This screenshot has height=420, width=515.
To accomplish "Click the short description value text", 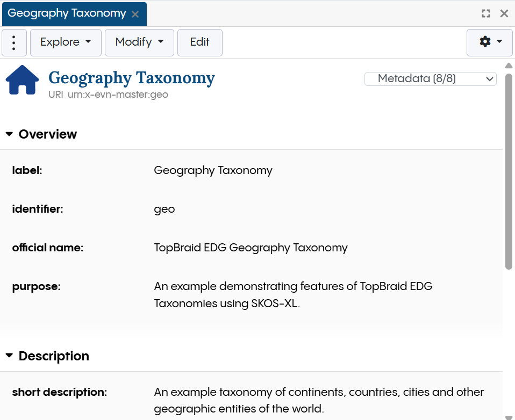I will coord(319,400).
